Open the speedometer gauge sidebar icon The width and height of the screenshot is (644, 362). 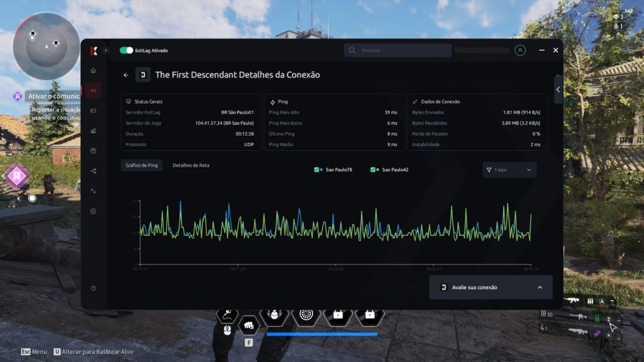[x=93, y=151]
